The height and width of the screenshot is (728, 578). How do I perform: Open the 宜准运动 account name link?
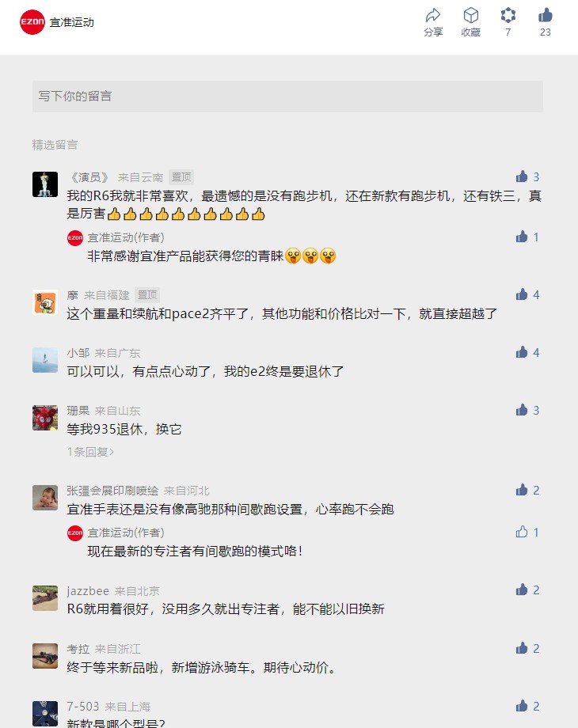pyautogui.click(x=72, y=22)
